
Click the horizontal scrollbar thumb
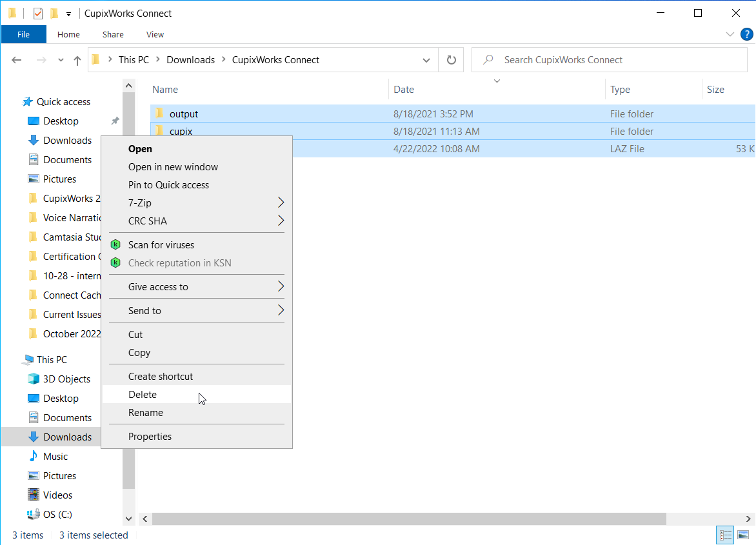[409, 519]
